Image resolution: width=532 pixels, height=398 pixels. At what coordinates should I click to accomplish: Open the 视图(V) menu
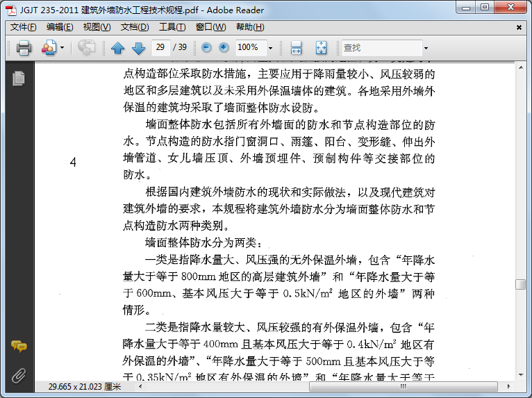(97, 27)
